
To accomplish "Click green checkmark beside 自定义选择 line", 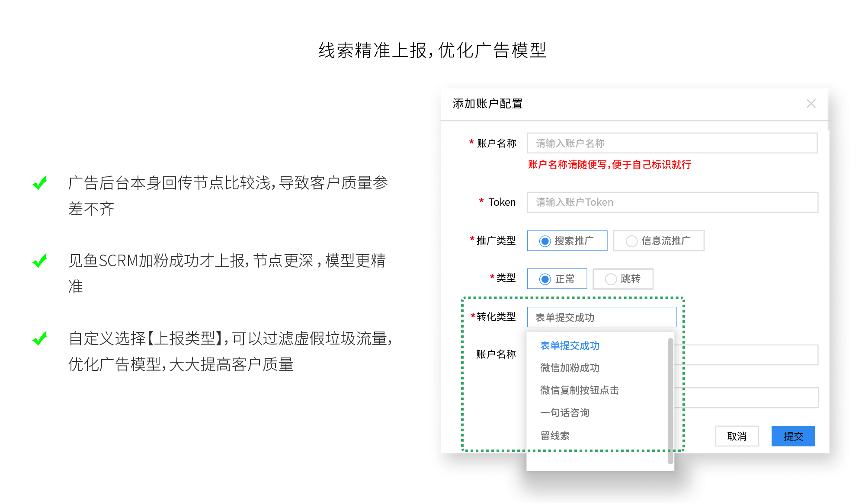I will pos(40,338).
